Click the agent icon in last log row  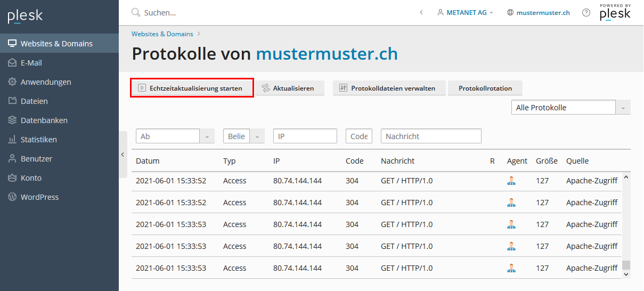coord(511,268)
